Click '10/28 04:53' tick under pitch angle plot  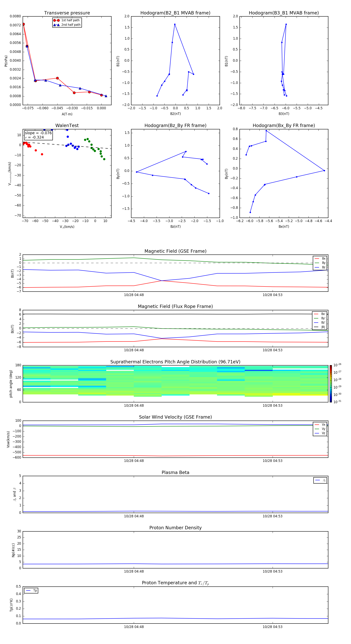(x=273, y=406)
